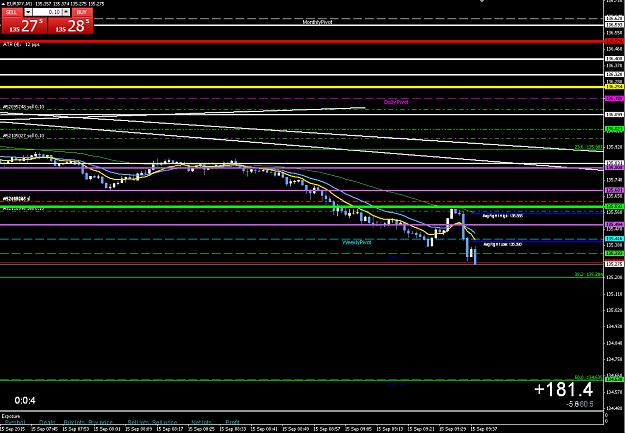Click the #52109527 sell 0.10 order label
The width and height of the screenshot is (625, 434).
tap(24, 136)
